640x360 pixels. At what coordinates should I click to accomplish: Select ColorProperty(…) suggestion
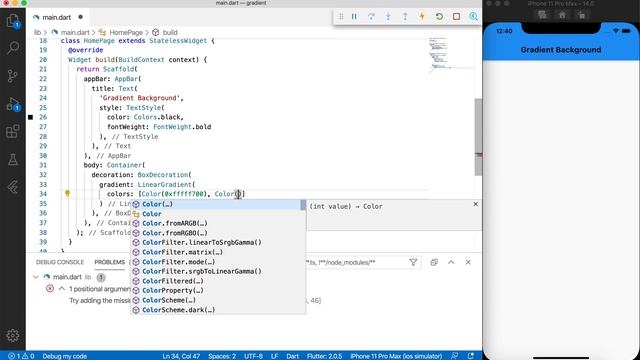pyautogui.click(x=218, y=291)
